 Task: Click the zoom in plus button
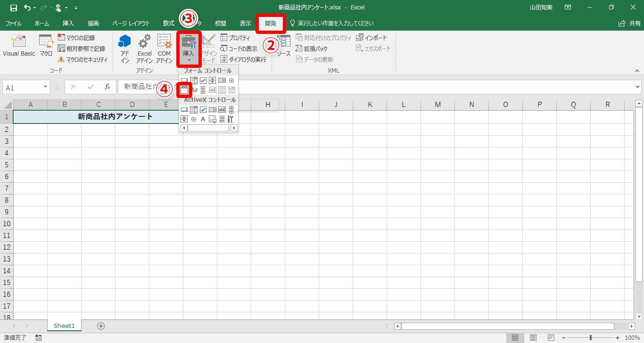coord(617,338)
